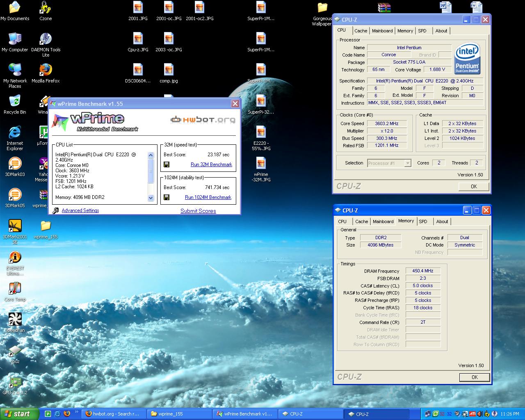Launch DAEMON Tools Lite
Image resolution: width=525 pixels, height=420 pixels.
[x=46, y=44]
